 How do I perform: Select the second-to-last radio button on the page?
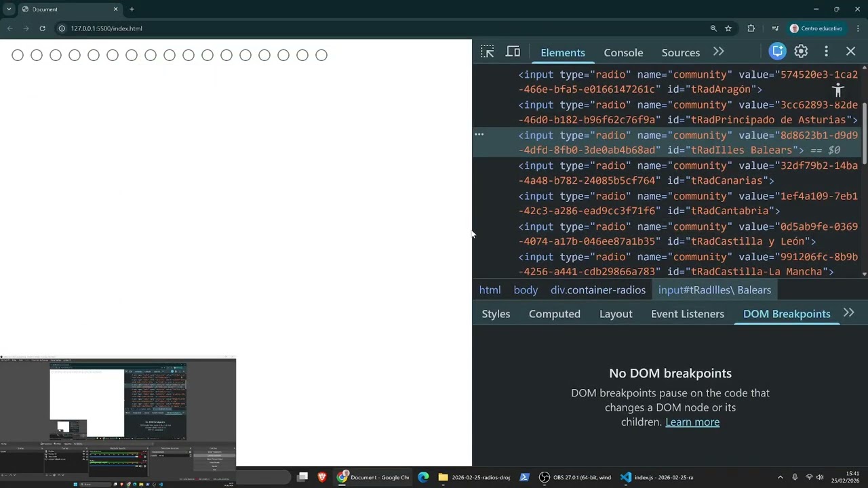tap(302, 56)
